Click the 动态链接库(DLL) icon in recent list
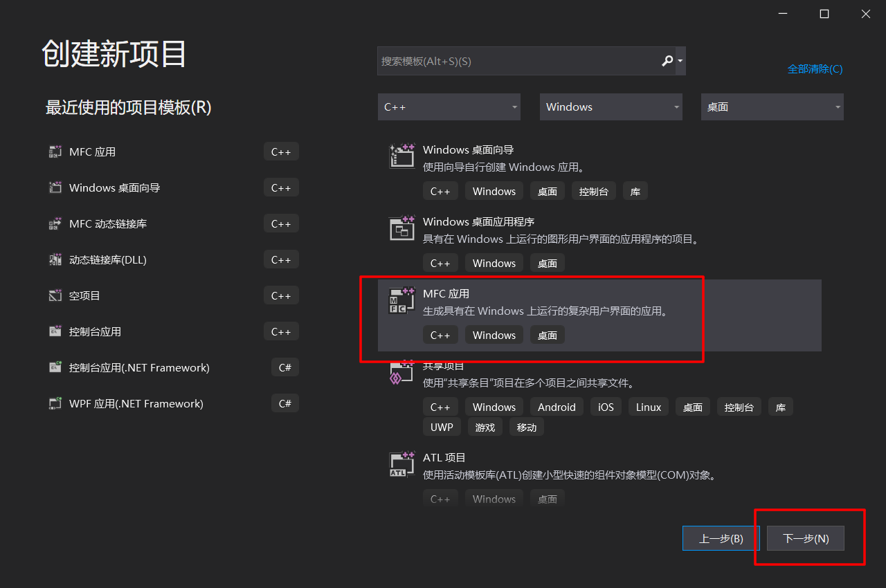This screenshot has height=588, width=886. [55, 259]
